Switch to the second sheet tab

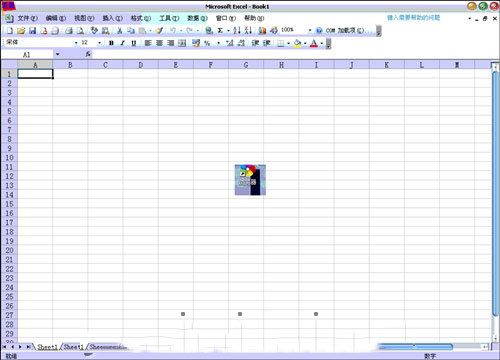coord(73,347)
